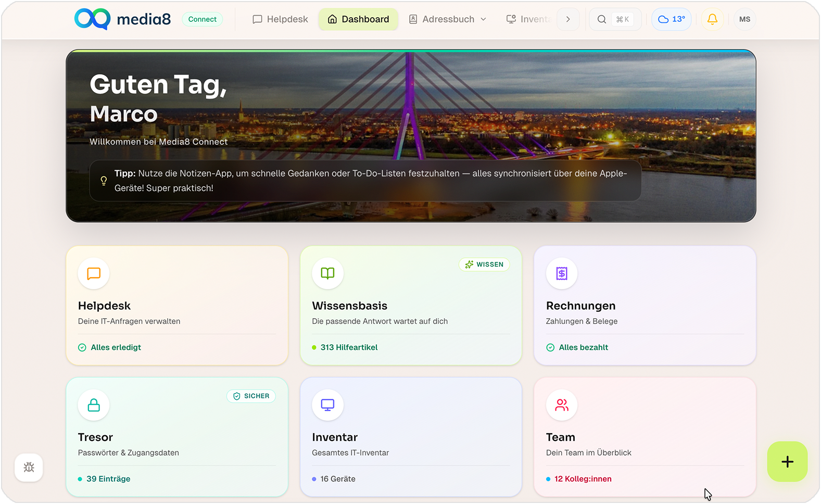821x504 pixels.
Task: Click the magnifier search icon
Action: [x=601, y=19]
